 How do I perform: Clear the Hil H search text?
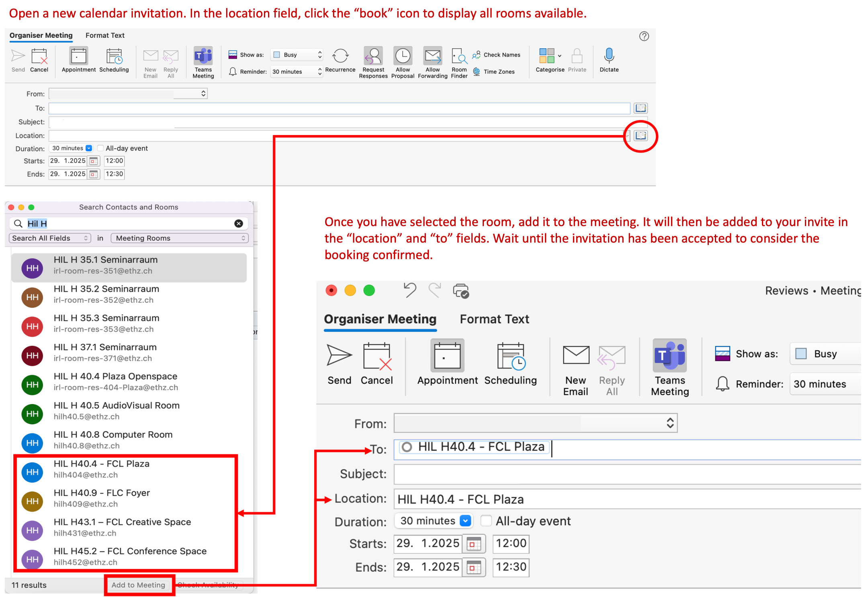[239, 223]
